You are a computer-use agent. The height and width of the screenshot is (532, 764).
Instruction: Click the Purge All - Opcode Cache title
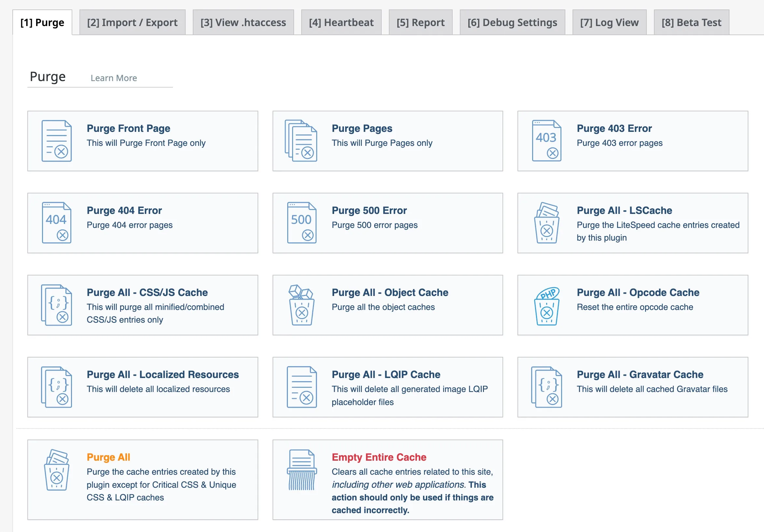tap(638, 292)
